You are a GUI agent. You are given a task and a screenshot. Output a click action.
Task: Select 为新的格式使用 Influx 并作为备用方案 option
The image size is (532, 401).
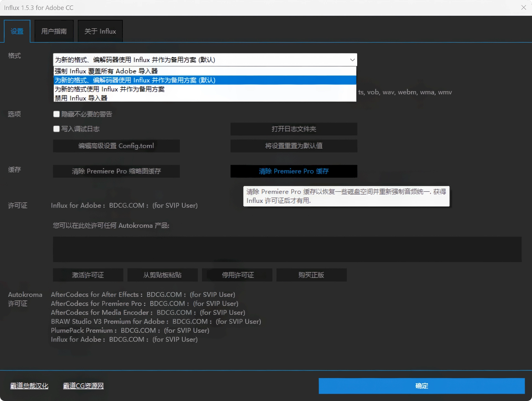pos(205,89)
